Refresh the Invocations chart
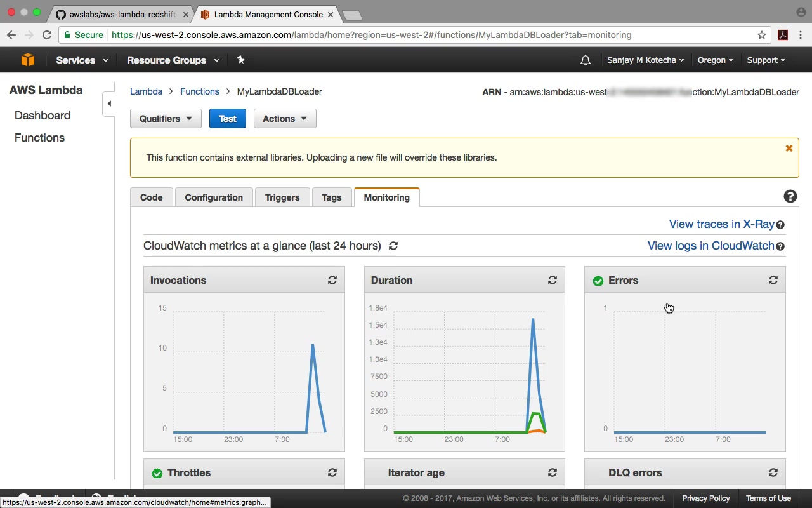 click(x=332, y=280)
